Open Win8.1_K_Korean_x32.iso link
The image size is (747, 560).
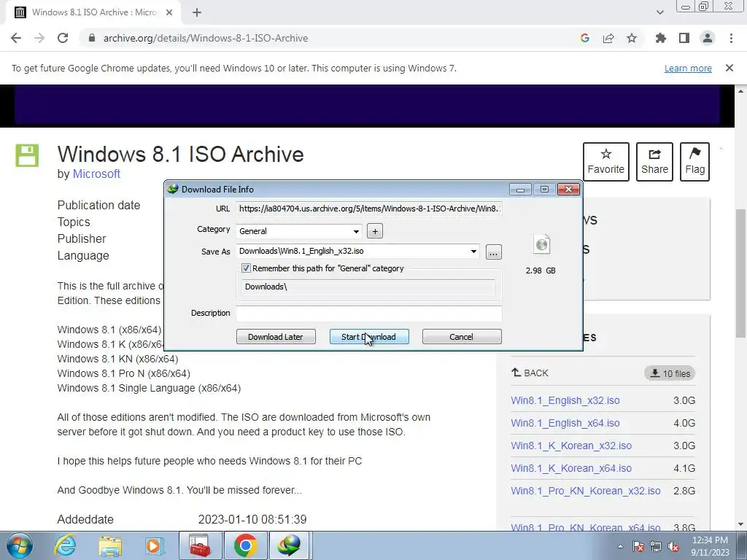coord(571,446)
